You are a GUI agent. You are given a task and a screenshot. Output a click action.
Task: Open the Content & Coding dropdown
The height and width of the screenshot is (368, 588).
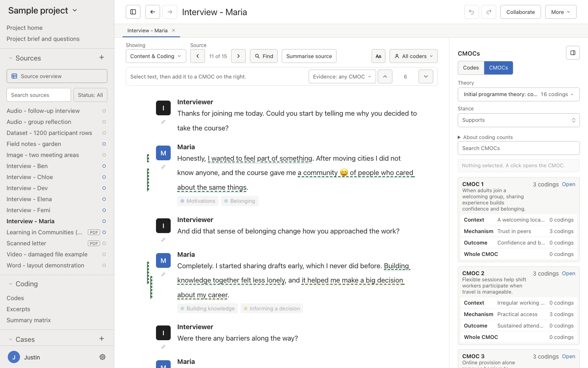[156, 56]
